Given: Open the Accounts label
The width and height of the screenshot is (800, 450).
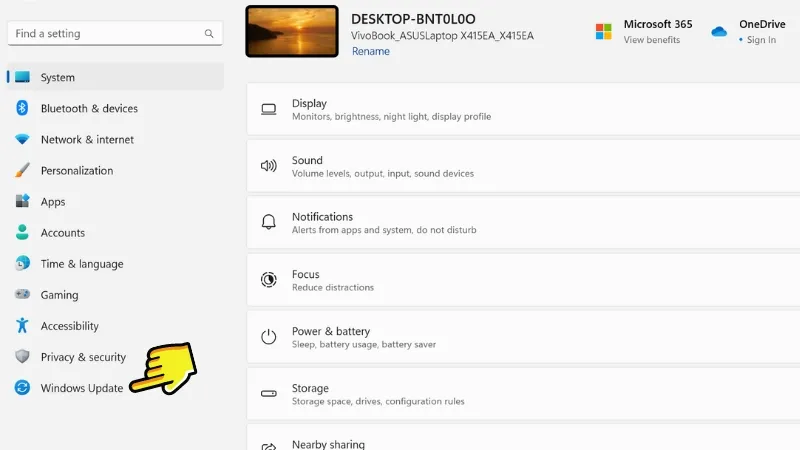Looking at the screenshot, I should (63, 233).
